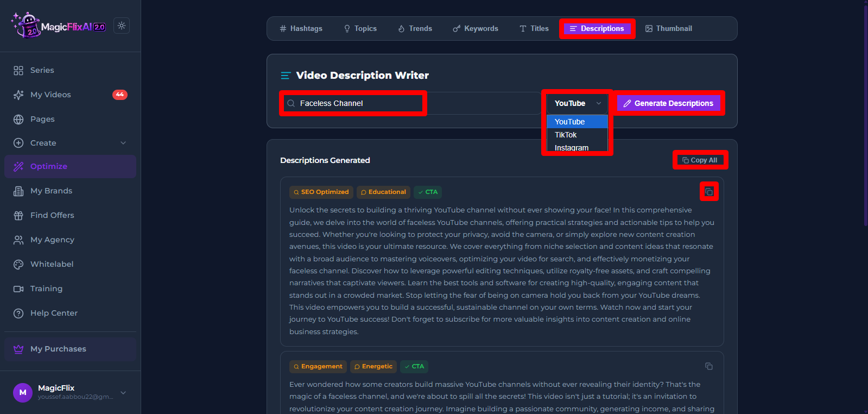The height and width of the screenshot is (414, 868).
Task: Click the My Brands building icon
Action: [18, 191]
